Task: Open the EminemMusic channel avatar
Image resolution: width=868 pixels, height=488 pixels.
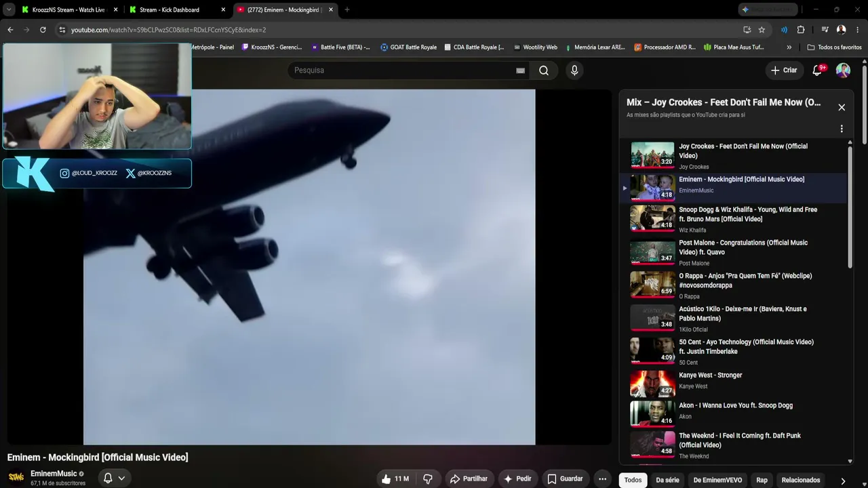Action: (x=16, y=478)
